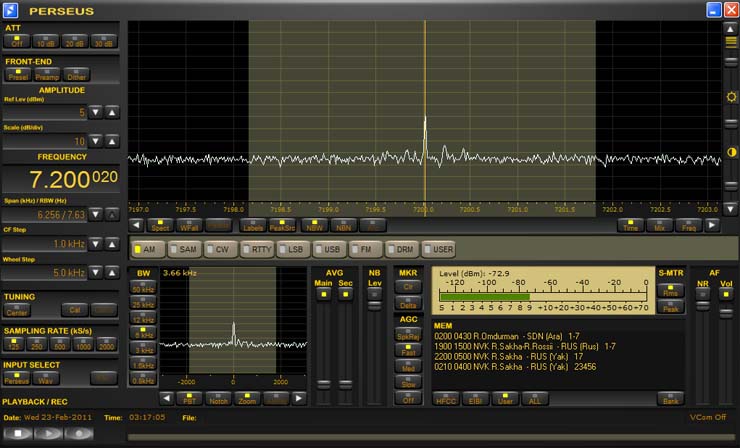Toggle the NBW button
Image resolution: width=740 pixels, height=448 pixels.
314,226
